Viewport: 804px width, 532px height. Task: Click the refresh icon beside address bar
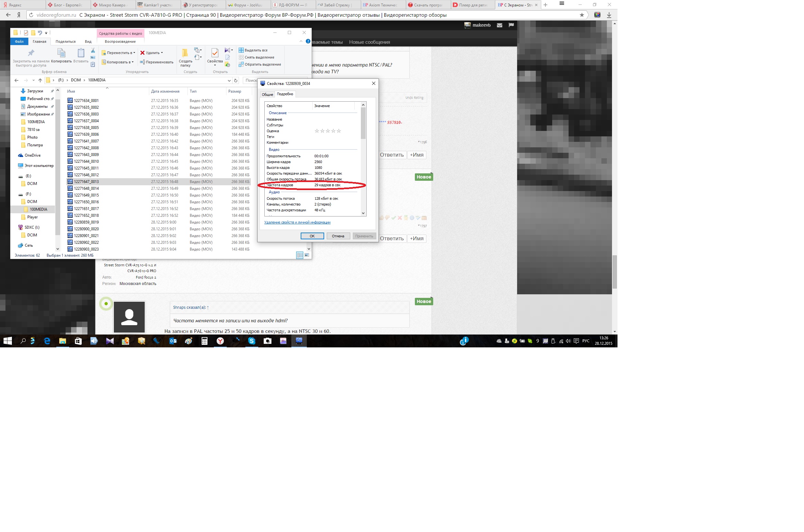236,80
